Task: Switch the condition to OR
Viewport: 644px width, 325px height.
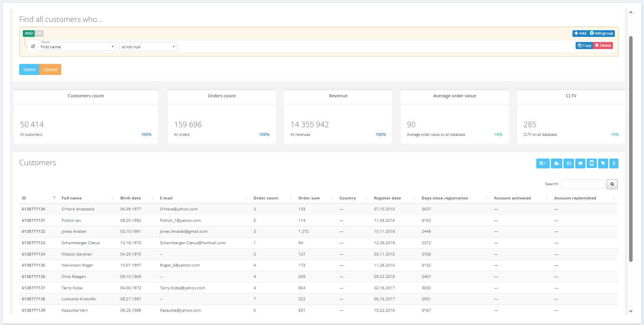Action: coord(39,33)
